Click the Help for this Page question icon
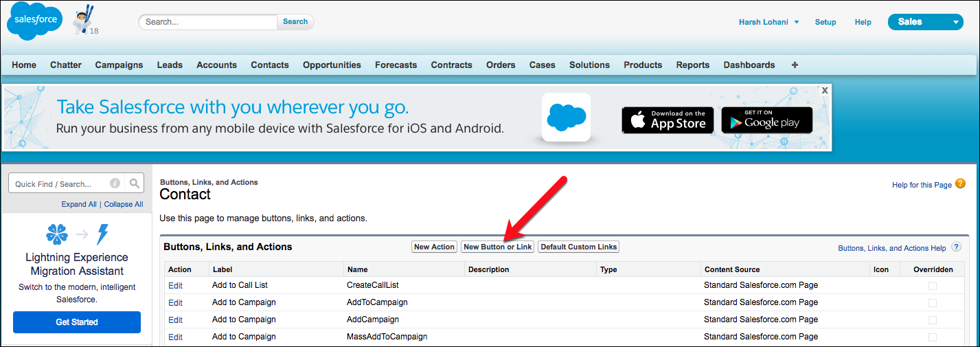980x347 pixels. click(960, 183)
